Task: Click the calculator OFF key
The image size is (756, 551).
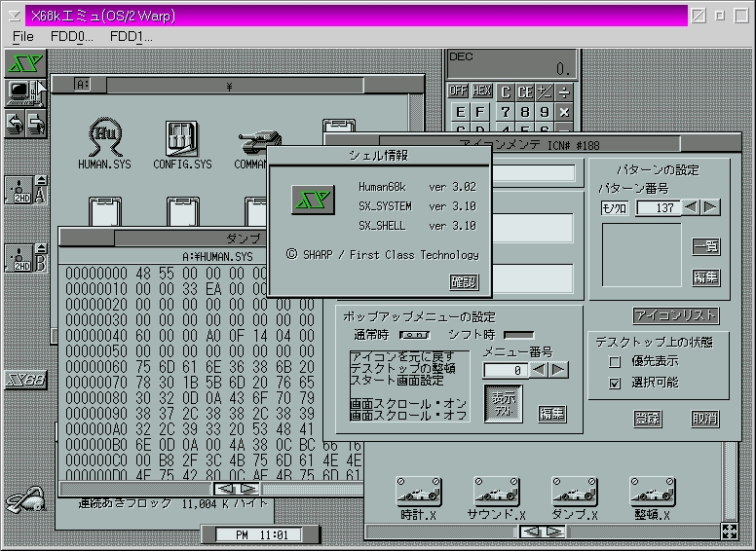Action: (458, 91)
